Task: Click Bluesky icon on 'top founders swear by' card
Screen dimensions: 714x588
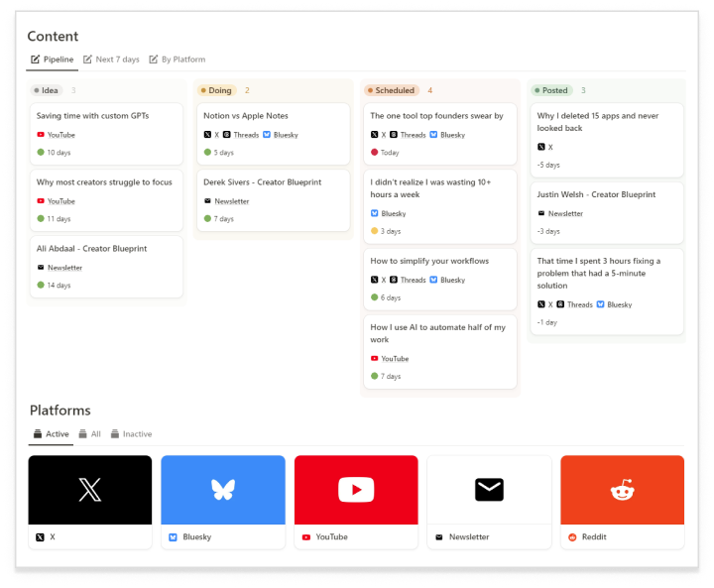Action: click(433, 135)
